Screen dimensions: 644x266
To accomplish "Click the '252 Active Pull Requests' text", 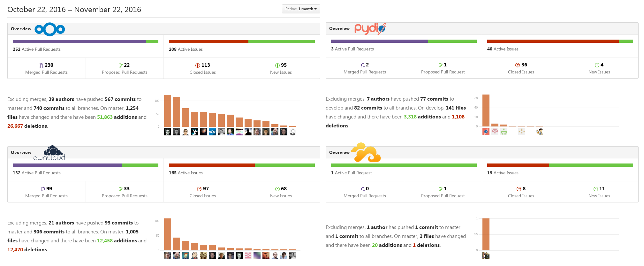I will click(37, 49).
